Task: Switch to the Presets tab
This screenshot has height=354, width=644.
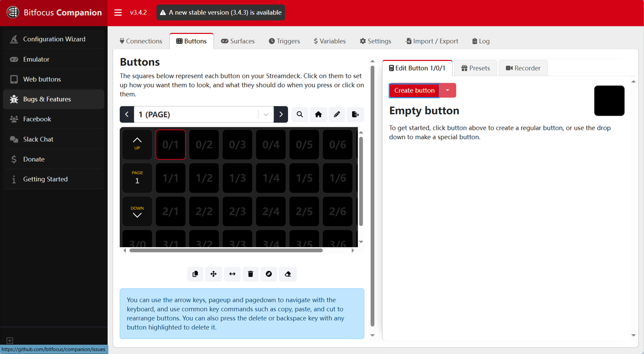Action: pyautogui.click(x=476, y=68)
